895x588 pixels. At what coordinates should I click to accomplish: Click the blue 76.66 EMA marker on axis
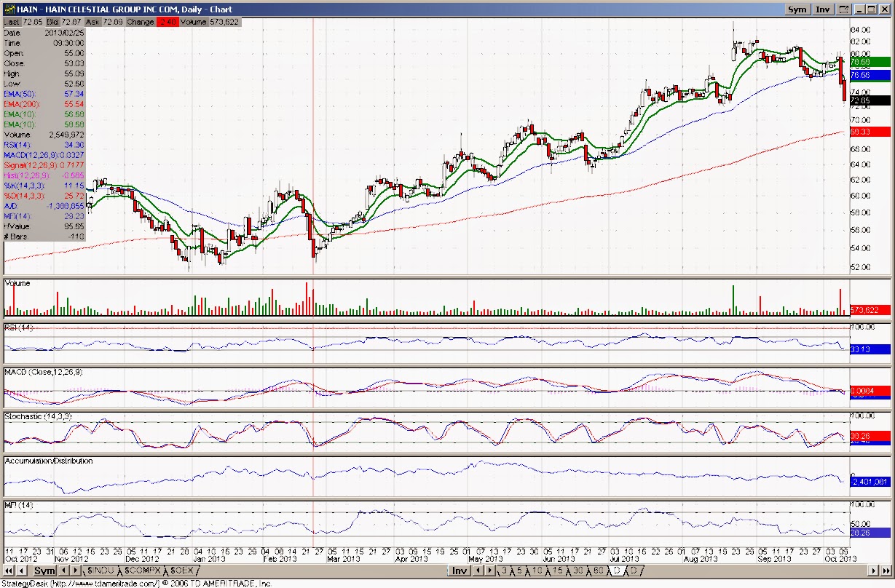point(870,75)
